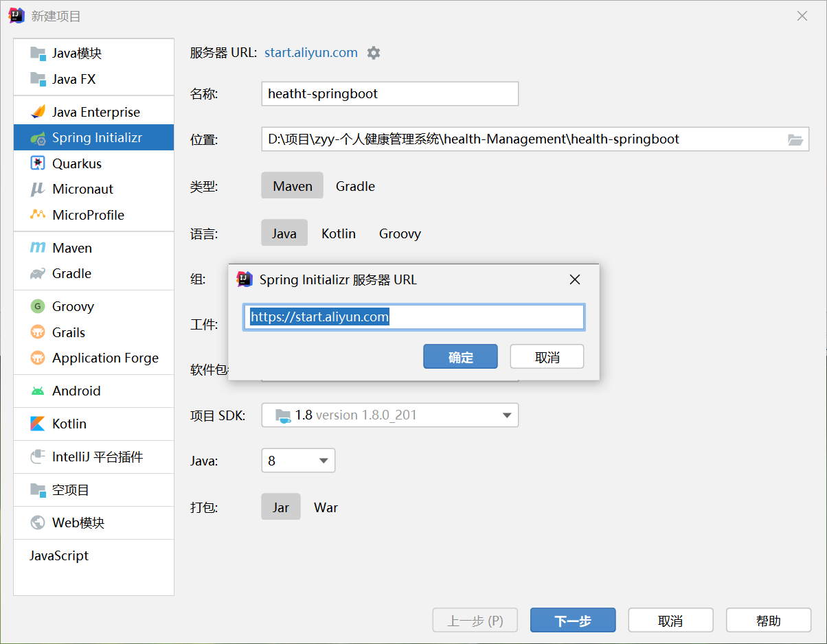Select Groovy as language

[400, 233]
